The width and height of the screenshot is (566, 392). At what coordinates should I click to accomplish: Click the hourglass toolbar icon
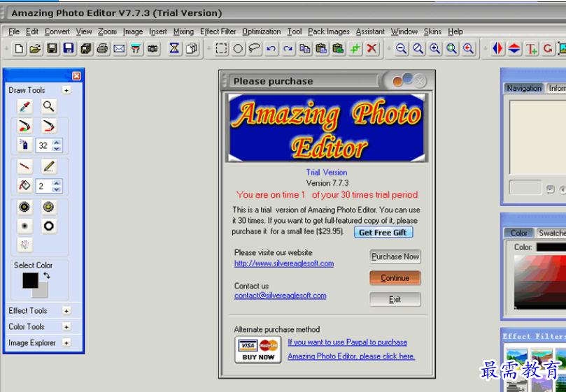point(174,48)
